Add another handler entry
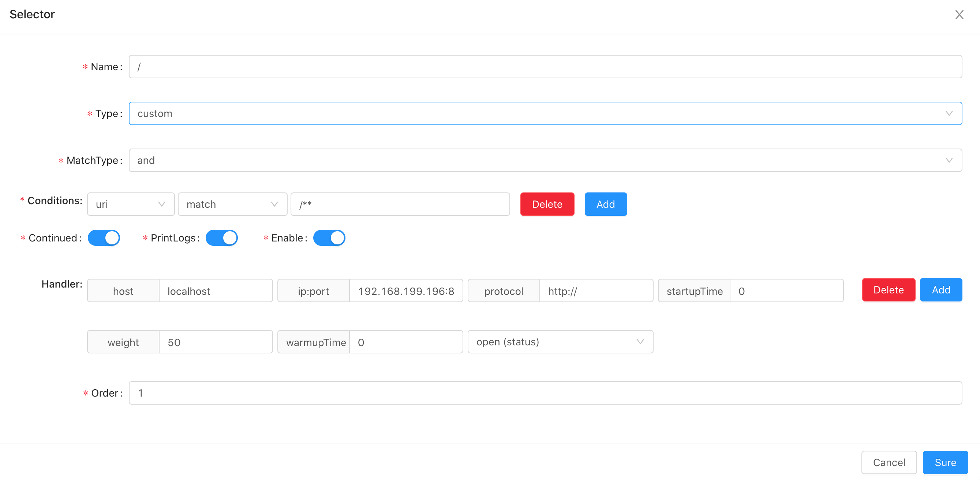The width and height of the screenshot is (980, 480). pyautogui.click(x=940, y=290)
